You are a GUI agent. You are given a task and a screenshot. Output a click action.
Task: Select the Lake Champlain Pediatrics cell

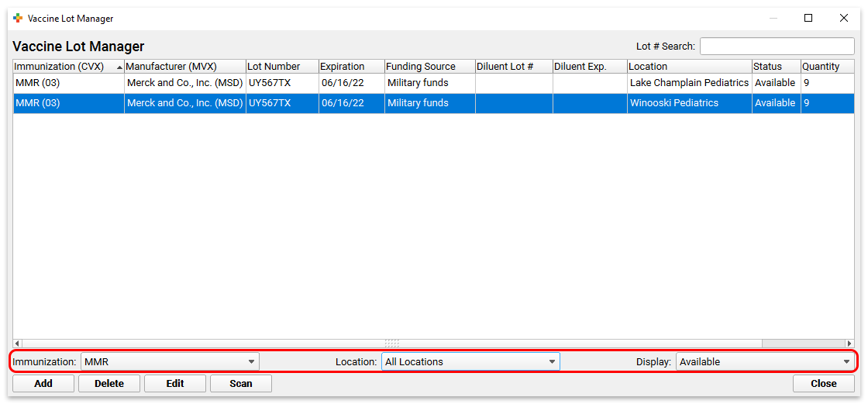pyautogui.click(x=690, y=83)
